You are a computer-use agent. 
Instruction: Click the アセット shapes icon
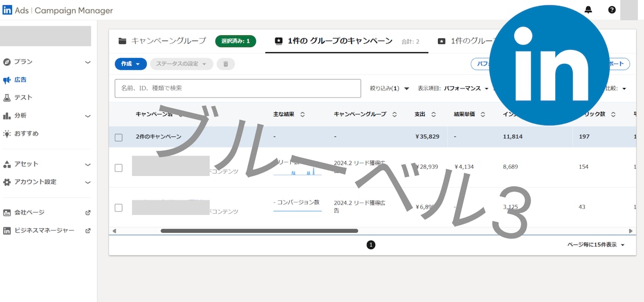tap(7, 164)
